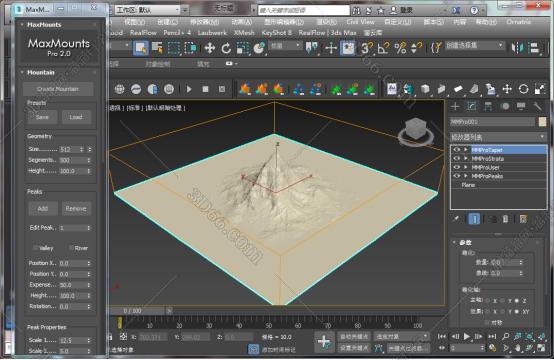This screenshot has height=360, width=554.
Task: Play animation with the playback button
Action: (467, 336)
